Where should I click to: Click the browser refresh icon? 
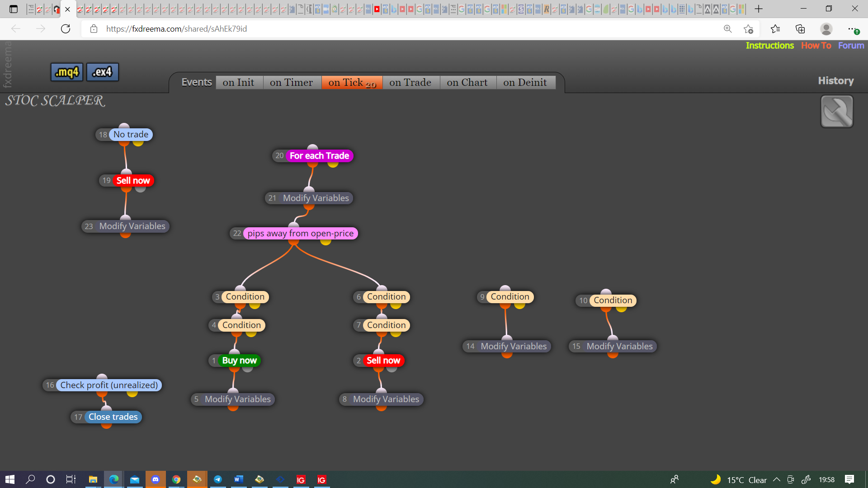click(x=66, y=29)
